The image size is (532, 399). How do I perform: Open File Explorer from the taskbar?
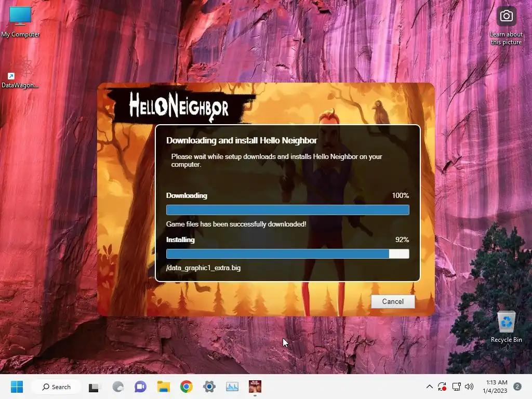point(163,387)
